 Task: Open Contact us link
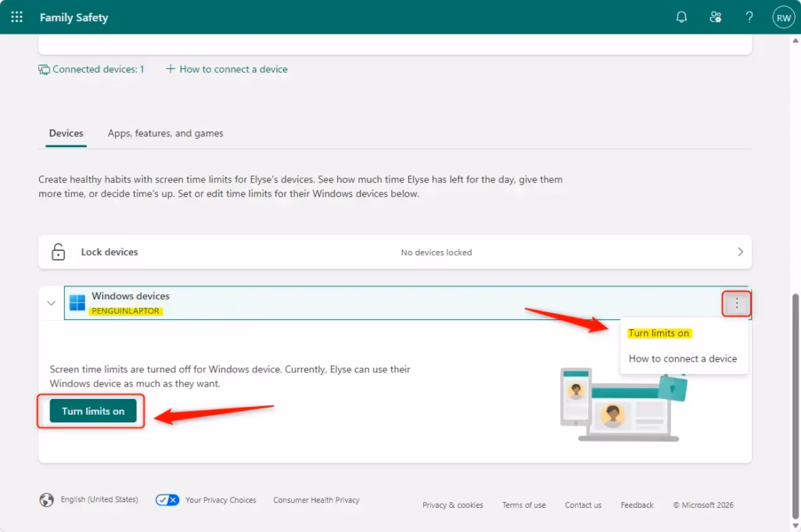coord(583,505)
